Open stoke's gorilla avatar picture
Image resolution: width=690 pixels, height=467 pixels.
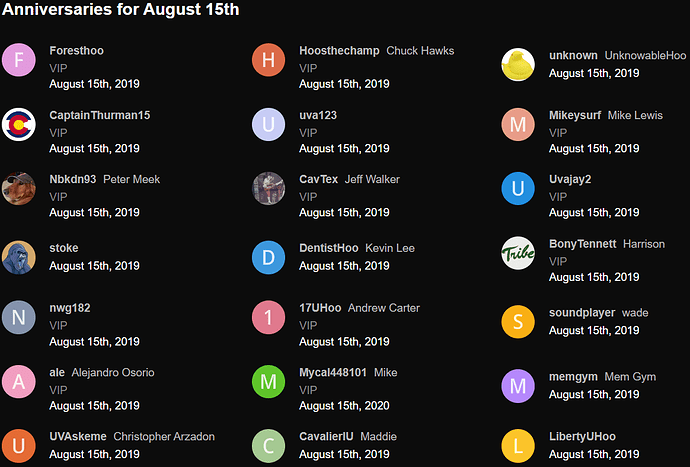(19, 257)
